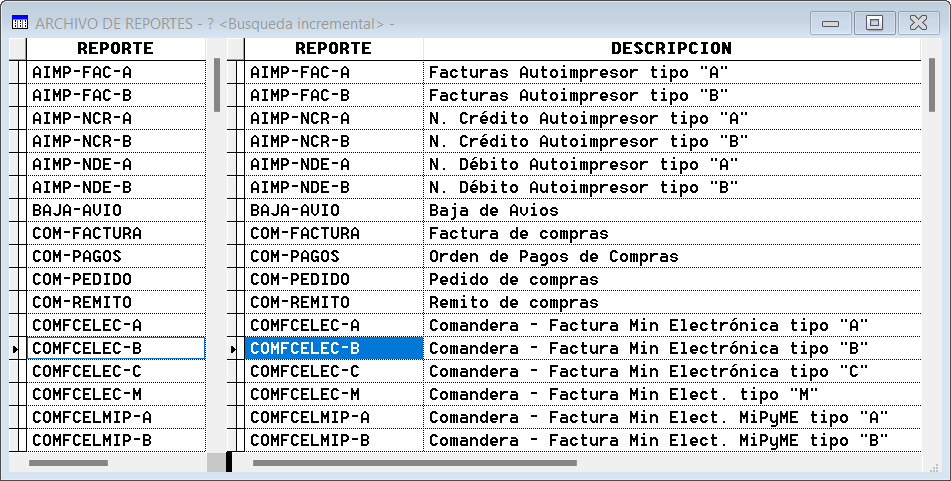The height and width of the screenshot is (481, 951).
Task: Click COMFCELEC-M in the right pane
Action: 334,395
